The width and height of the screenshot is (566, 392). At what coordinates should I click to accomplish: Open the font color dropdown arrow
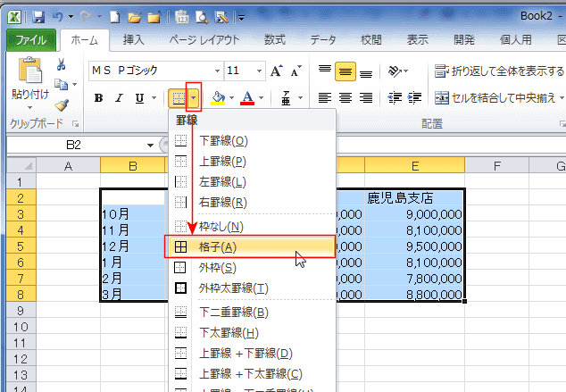[261, 98]
